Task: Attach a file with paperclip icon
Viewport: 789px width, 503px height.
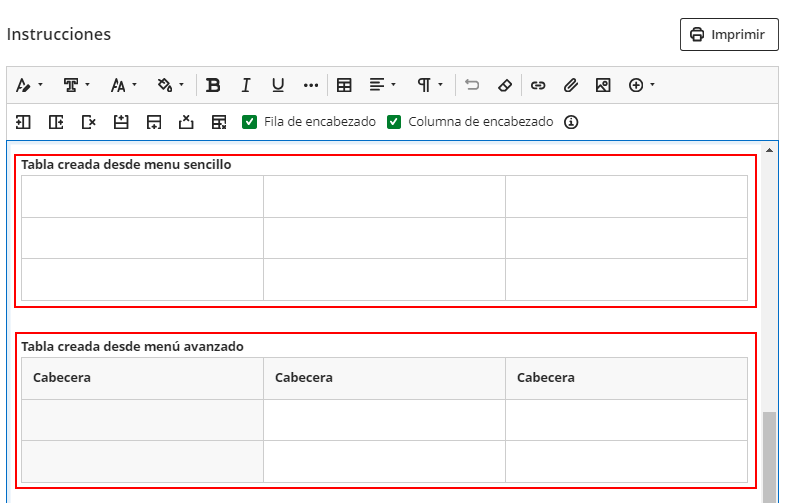Action: (570, 85)
